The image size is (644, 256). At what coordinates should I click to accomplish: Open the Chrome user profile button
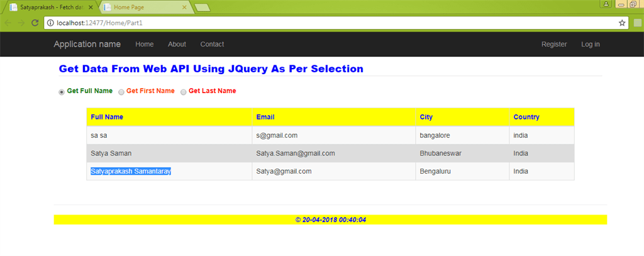point(606,4)
